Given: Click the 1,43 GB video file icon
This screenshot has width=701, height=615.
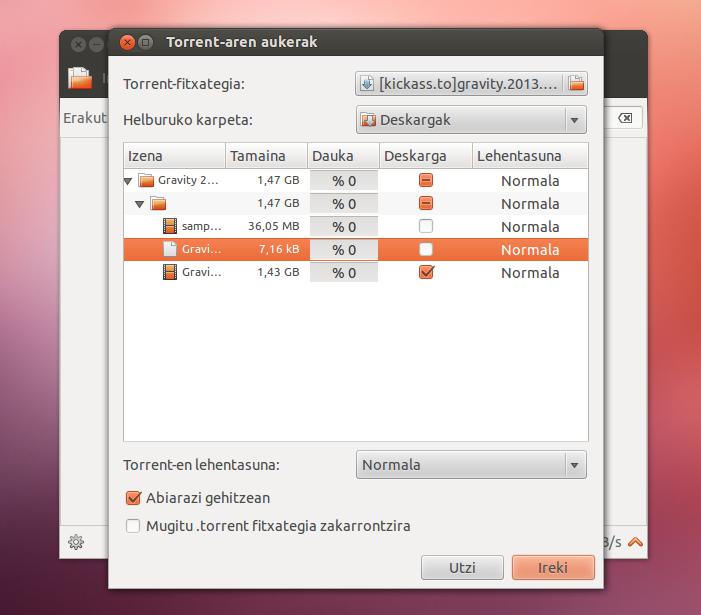Looking at the screenshot, I should pyautogui.click(x=169, y=272).
